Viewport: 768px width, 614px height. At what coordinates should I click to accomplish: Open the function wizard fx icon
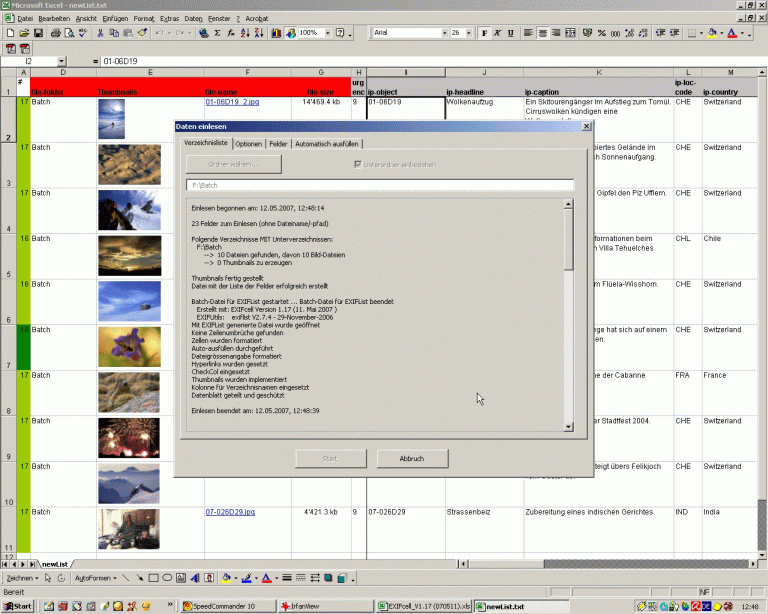pyautogui.click(x=231, y=33)
